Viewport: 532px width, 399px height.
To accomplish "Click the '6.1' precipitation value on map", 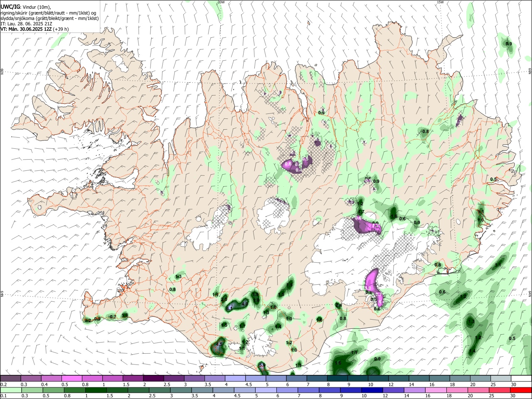I will (229, 309).
